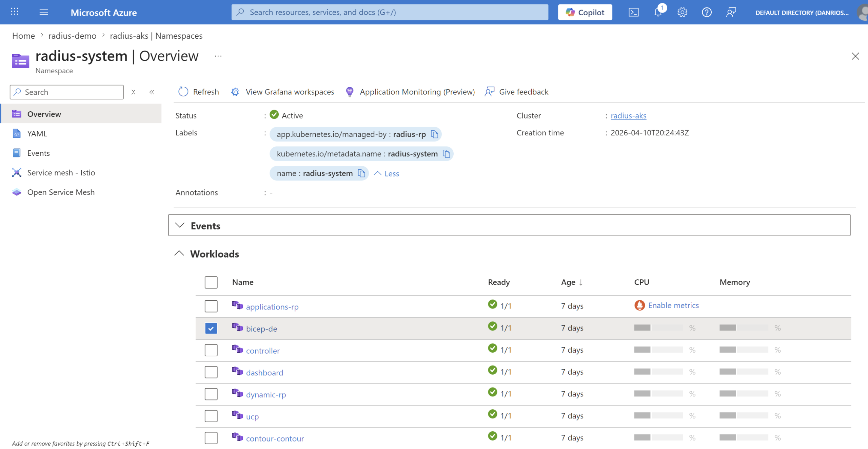Screen dimensions: 868x449
Task: Click Enable metrics for applications-rp
Action: pyautogui.click(x=673, y=305)
